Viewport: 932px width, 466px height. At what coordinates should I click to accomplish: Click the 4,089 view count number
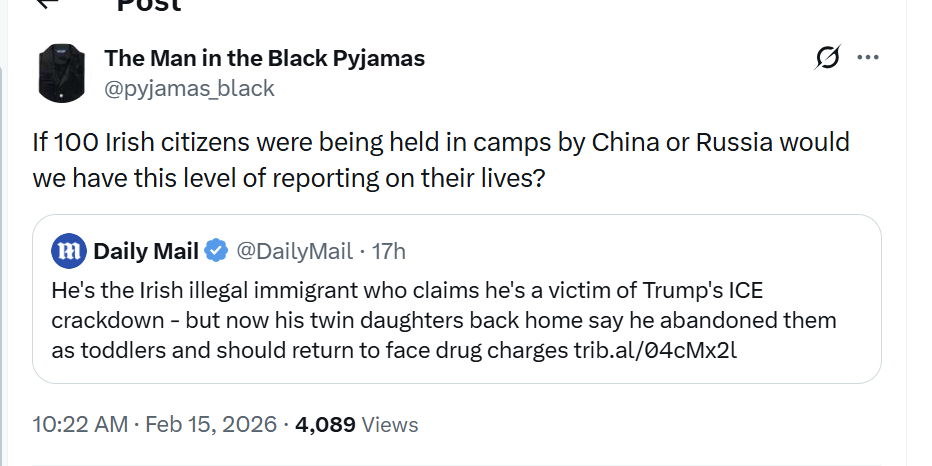pyautogui.click(x=326, y=424)
